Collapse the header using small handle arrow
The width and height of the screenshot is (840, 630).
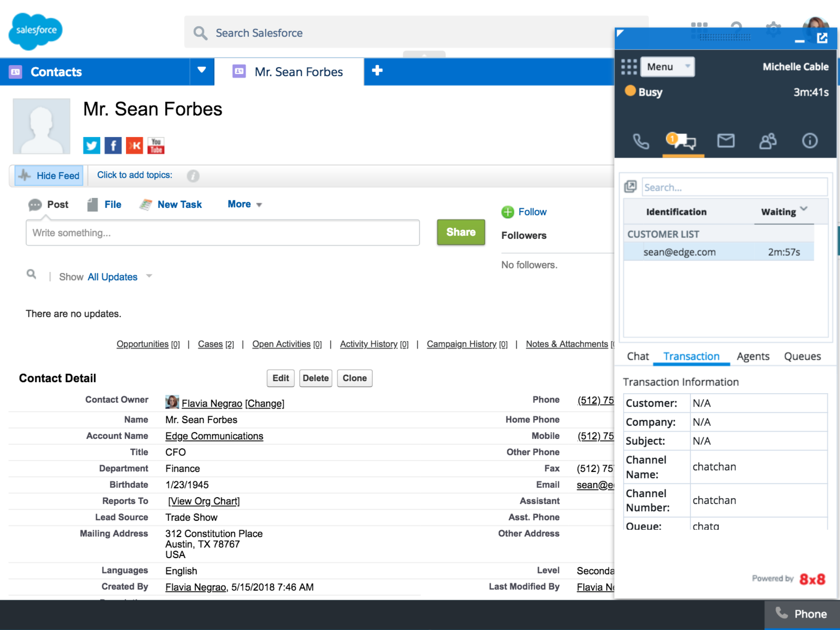424,54
